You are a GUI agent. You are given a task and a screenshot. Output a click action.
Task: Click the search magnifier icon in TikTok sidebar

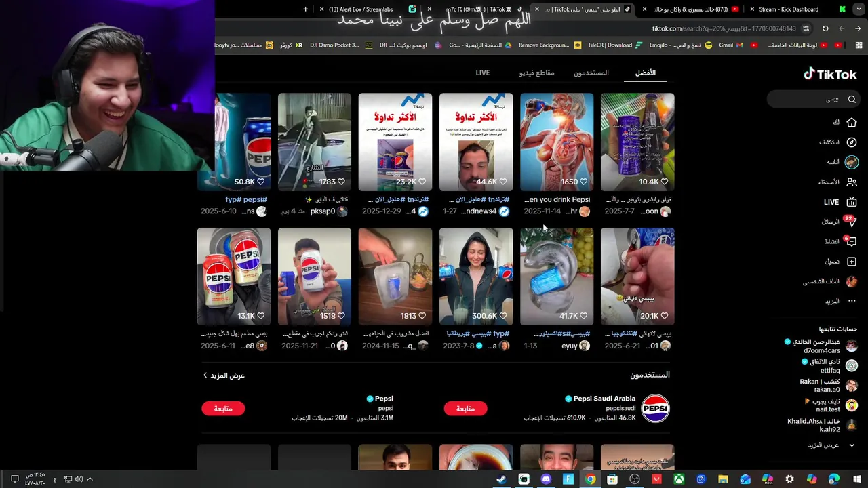[x=852, y=99]
